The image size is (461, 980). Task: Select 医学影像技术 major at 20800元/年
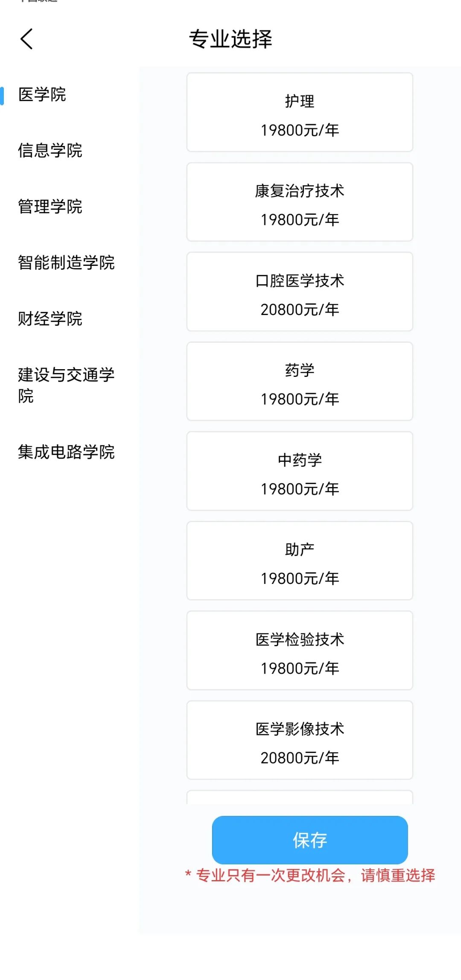tap(300, 740)
